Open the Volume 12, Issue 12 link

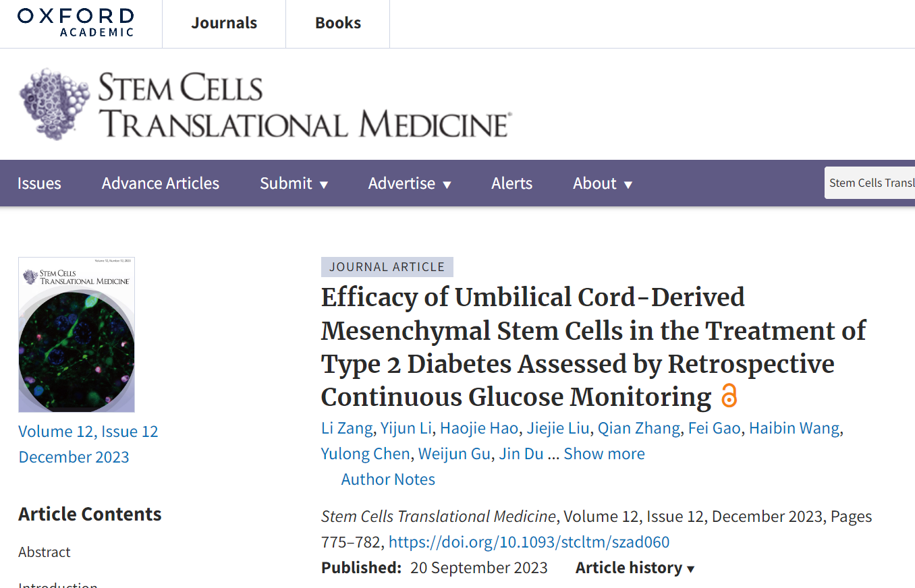pyautogui.click(x=88, y=432)
